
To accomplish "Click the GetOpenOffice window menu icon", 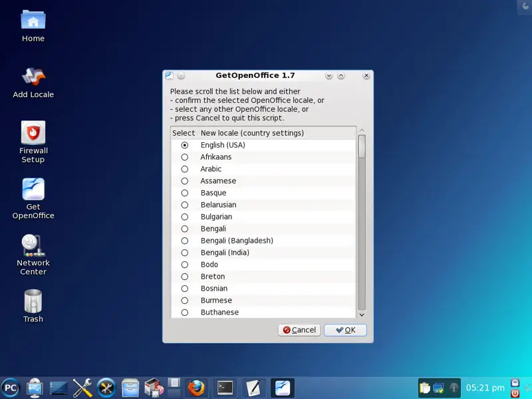I will pyautogui.click(x=170, y=75).
